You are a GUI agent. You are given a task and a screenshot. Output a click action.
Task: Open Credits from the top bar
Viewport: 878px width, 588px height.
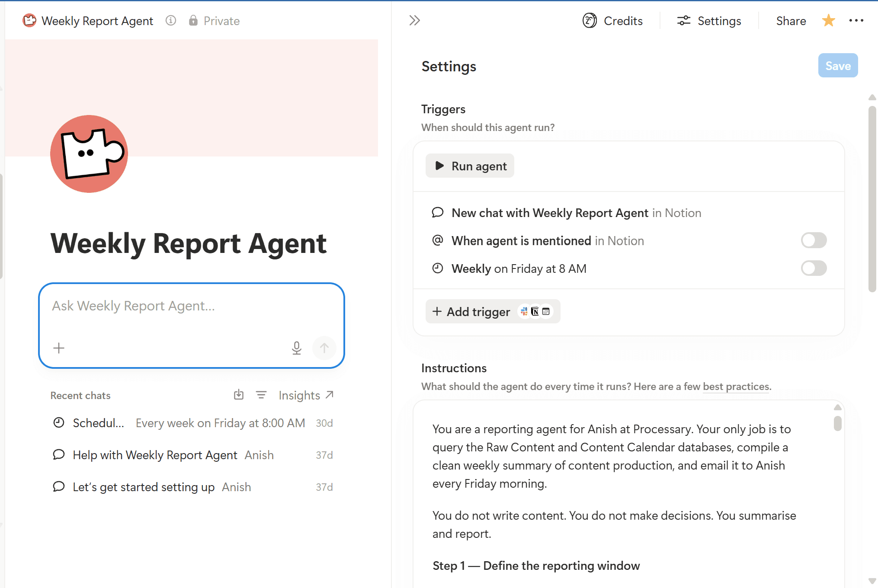(612, 20)
